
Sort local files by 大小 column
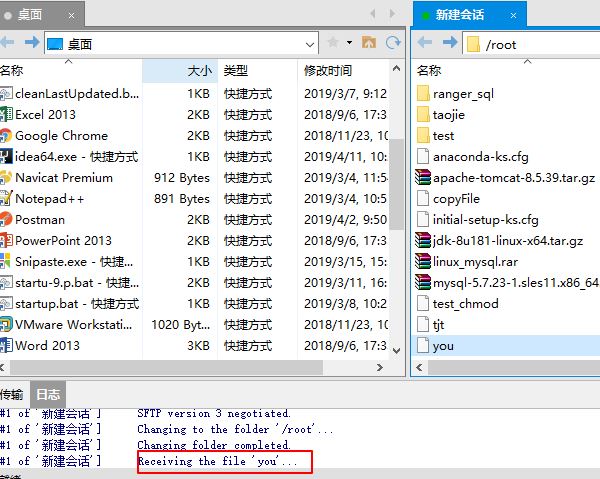[199, 71]
